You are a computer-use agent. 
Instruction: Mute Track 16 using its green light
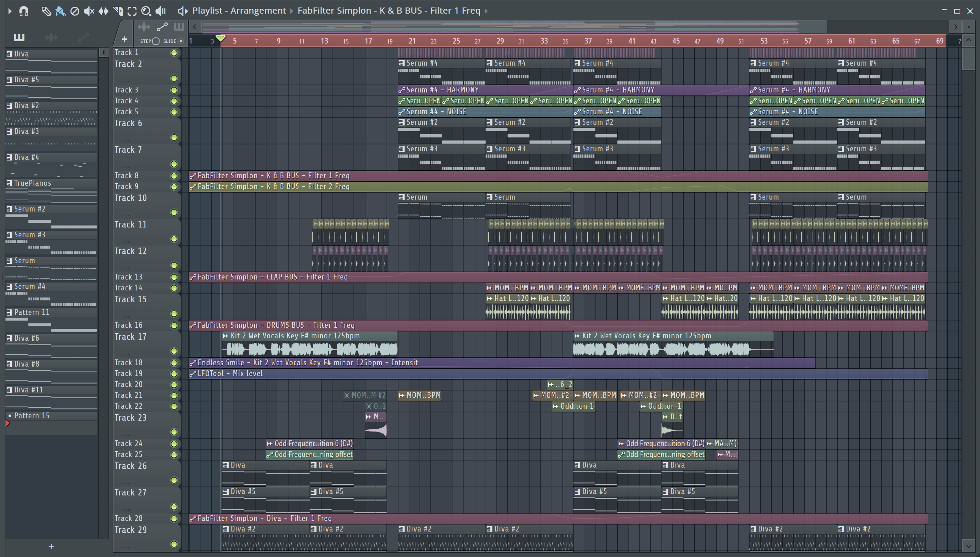point(174,325)
